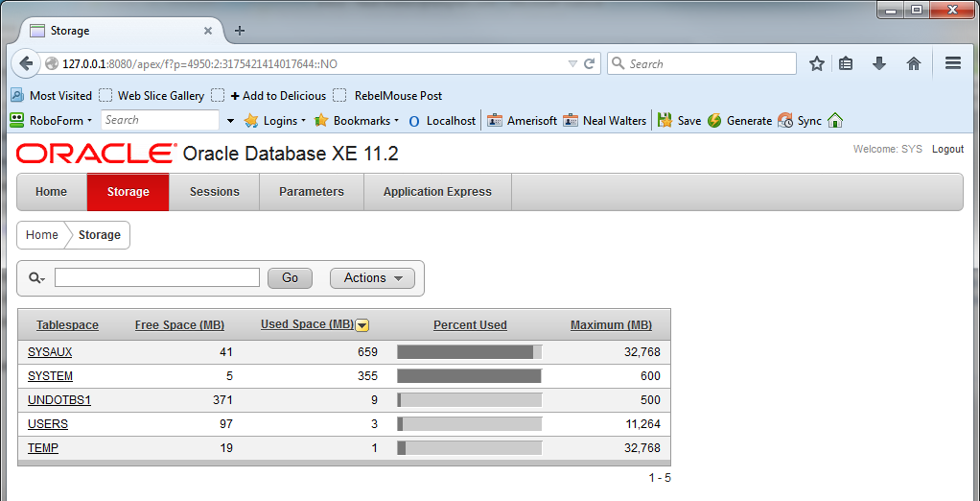Open the Amerisoft identity entry
This screenshot has height=501, width=980.
[x=522, y=121]
